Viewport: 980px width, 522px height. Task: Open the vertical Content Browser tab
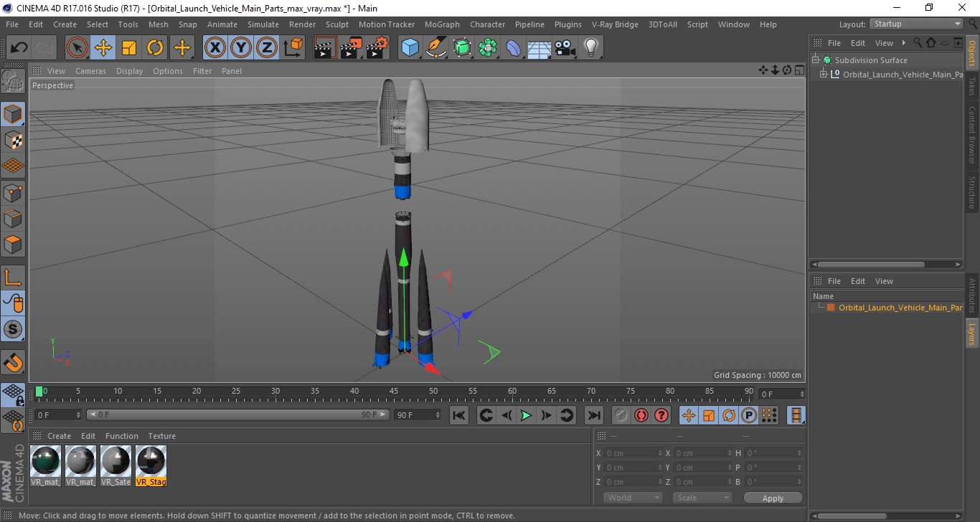(x=972, y=135)
